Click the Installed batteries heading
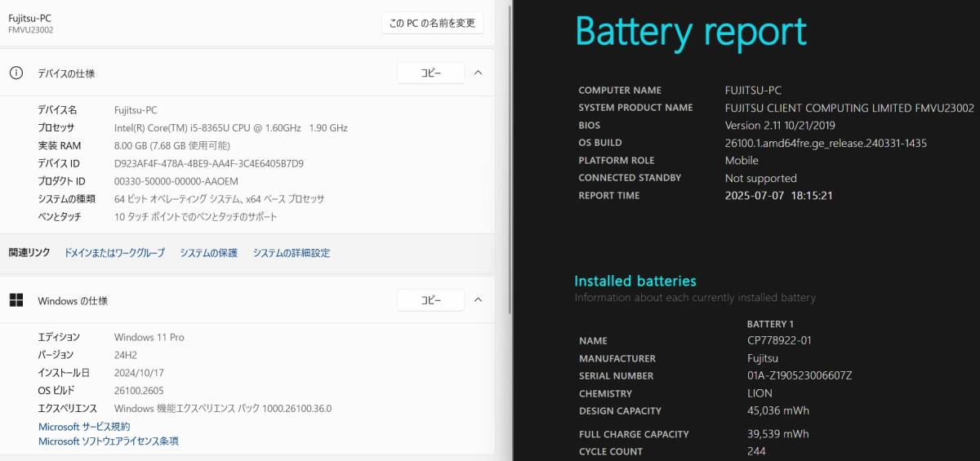 click(x=635, y=281)
